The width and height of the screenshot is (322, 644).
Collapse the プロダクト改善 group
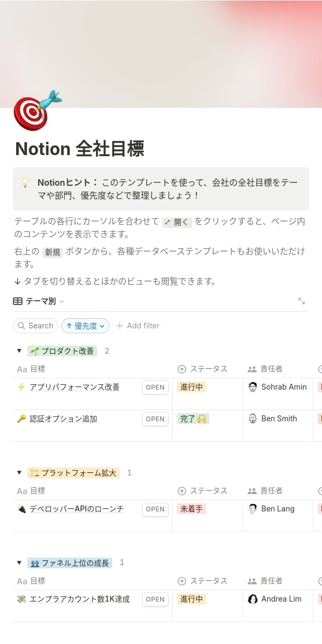19,351
